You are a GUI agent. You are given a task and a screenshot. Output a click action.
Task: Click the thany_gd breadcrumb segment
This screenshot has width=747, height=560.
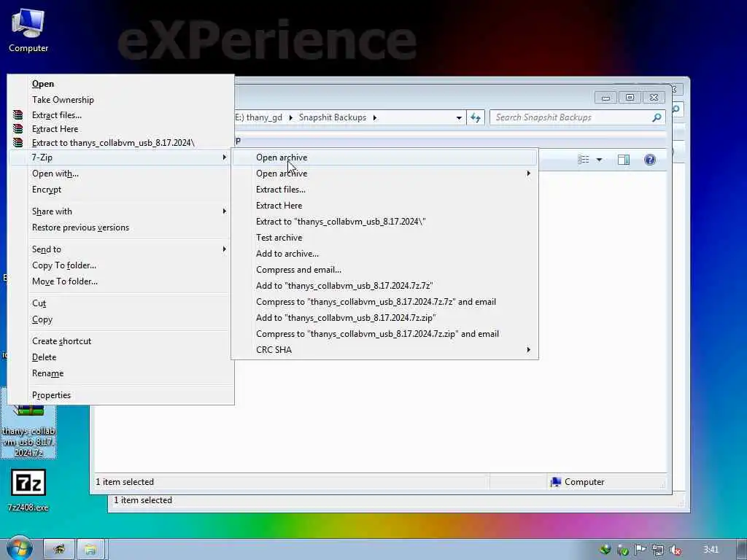259,117
